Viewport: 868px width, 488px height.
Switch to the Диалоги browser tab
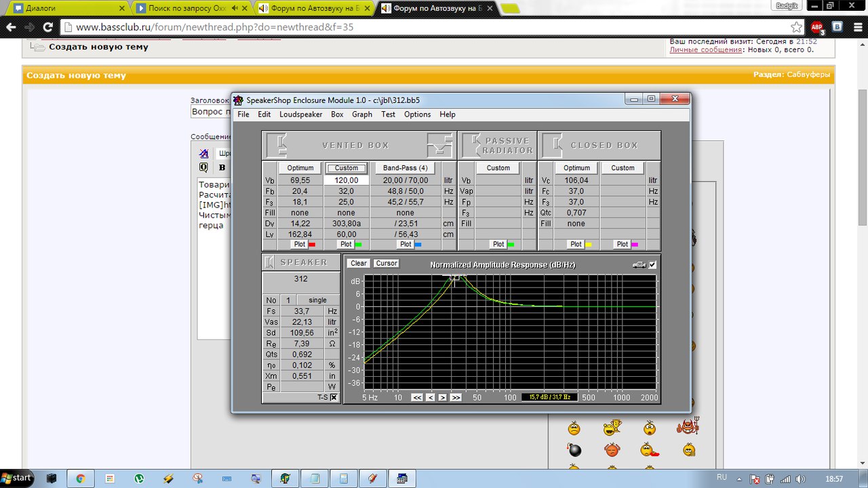tap(68, 9)
